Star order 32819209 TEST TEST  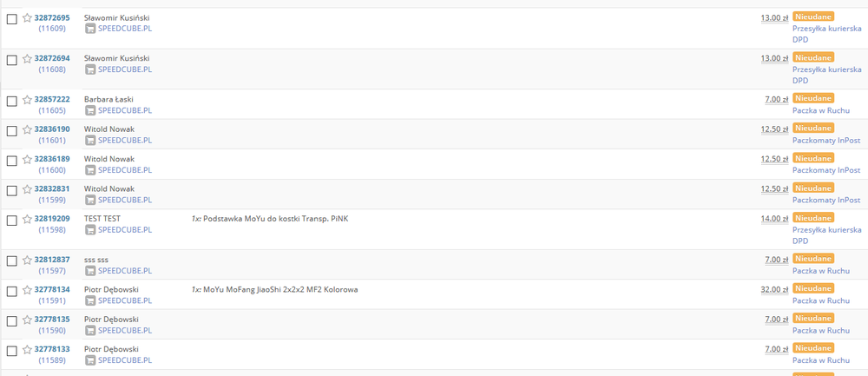[27, 220]
